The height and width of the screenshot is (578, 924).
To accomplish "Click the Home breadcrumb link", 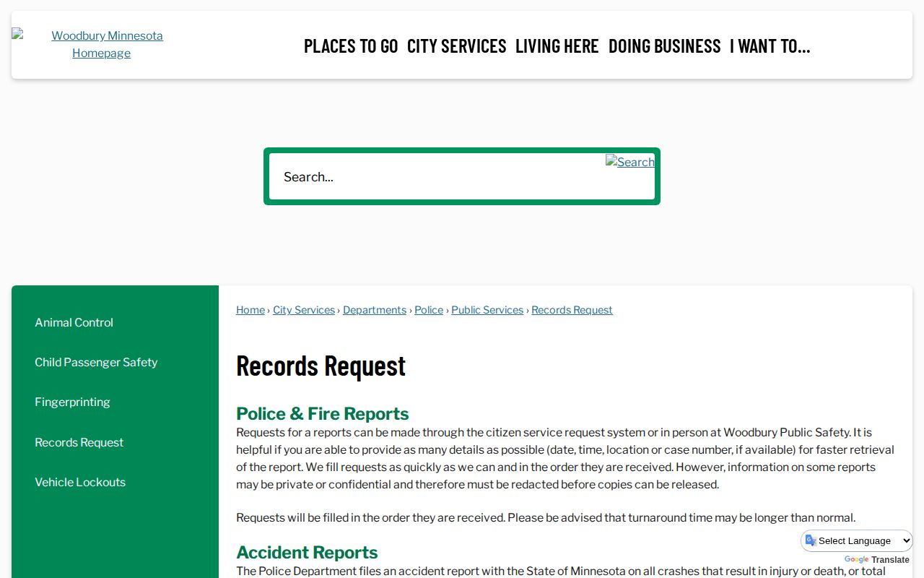I will [x=250, y=310].
